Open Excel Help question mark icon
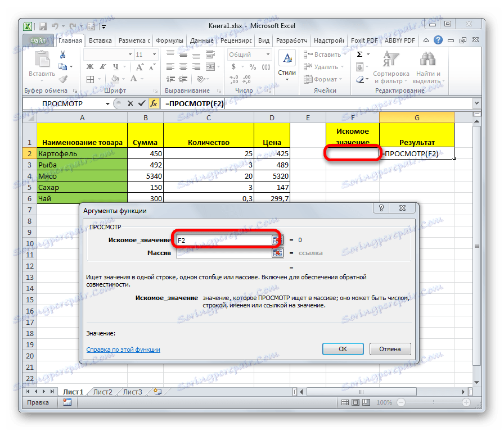Screen dimensions: 504x431 pyautogui.click(x=438, y=40)
